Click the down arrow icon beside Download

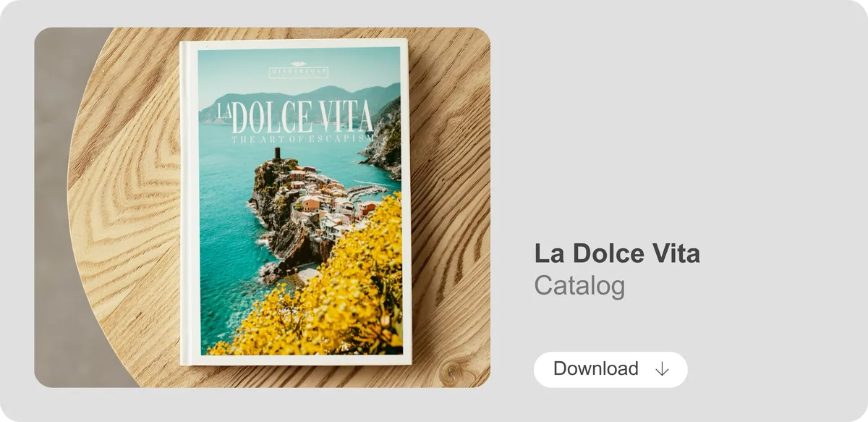(x=661, y=369)
